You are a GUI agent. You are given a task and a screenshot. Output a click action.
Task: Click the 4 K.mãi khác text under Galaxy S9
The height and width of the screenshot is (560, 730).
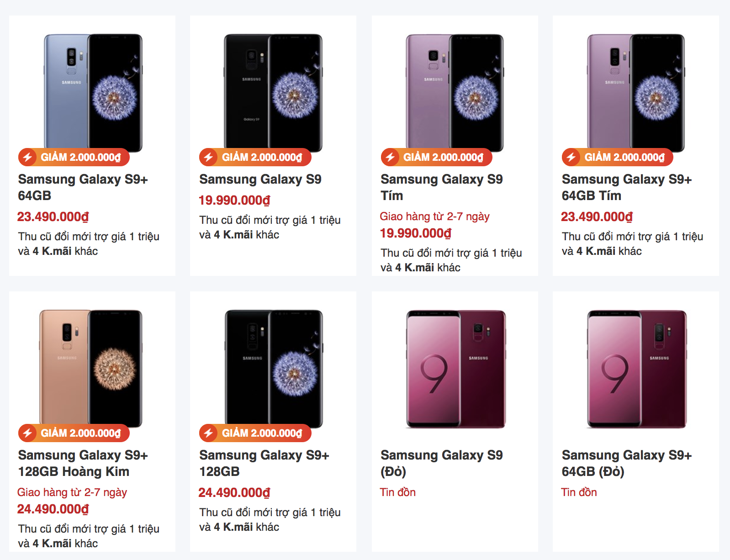(235, 235)
